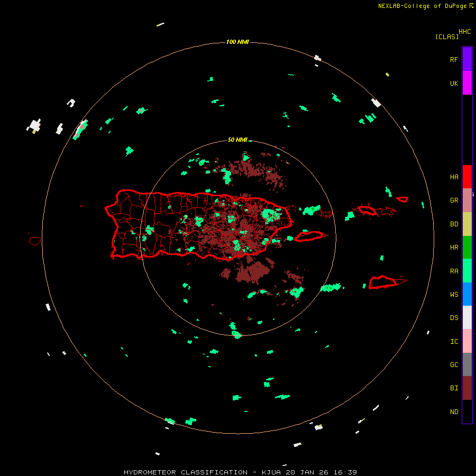The image size is (476, 476).
Task: Click the 100 NMI range ring label
Action: [x=237, y=42]
